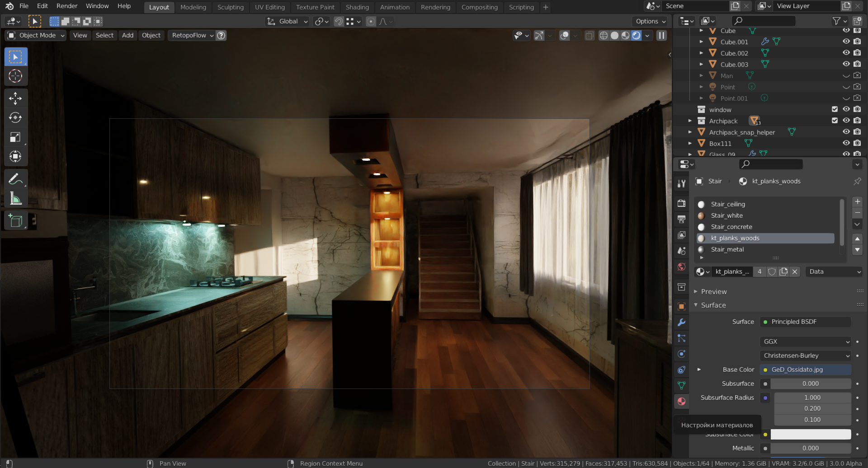The width and height of the screenshot is (868, 468).
Task: Open viewport Select menu
Action: point(104,35)
